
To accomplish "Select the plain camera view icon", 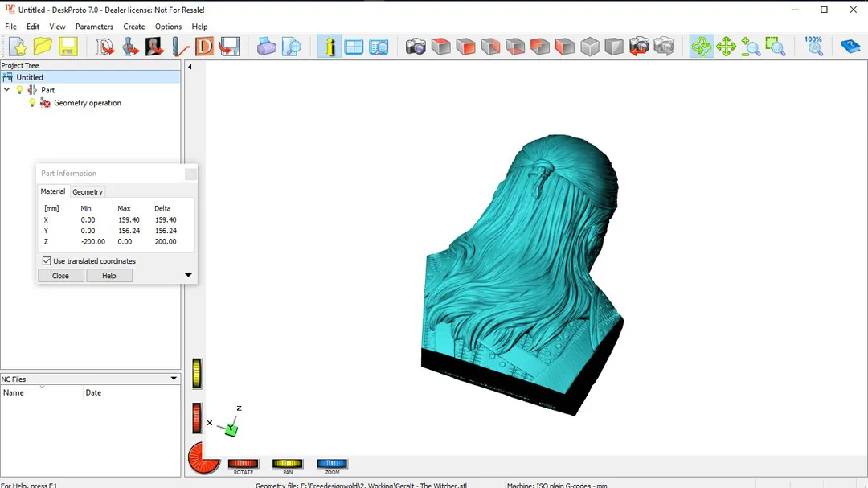I will pos(416,47).
